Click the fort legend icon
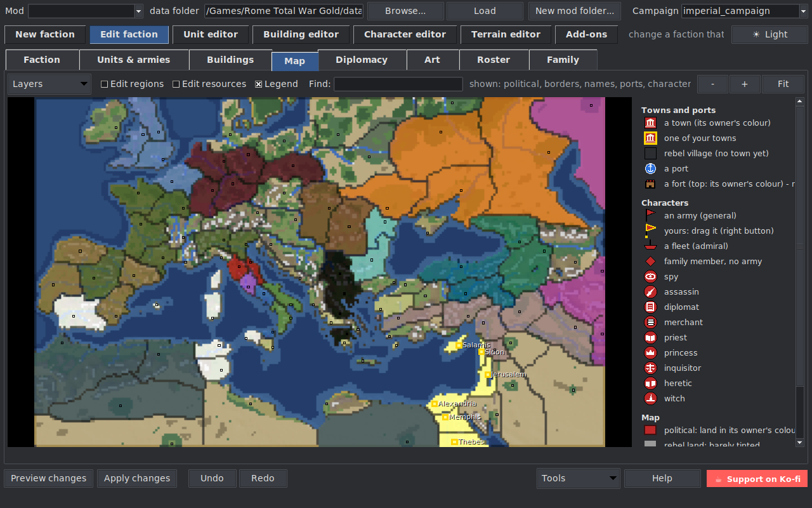 pyautogui.click(x=650, y=184)
